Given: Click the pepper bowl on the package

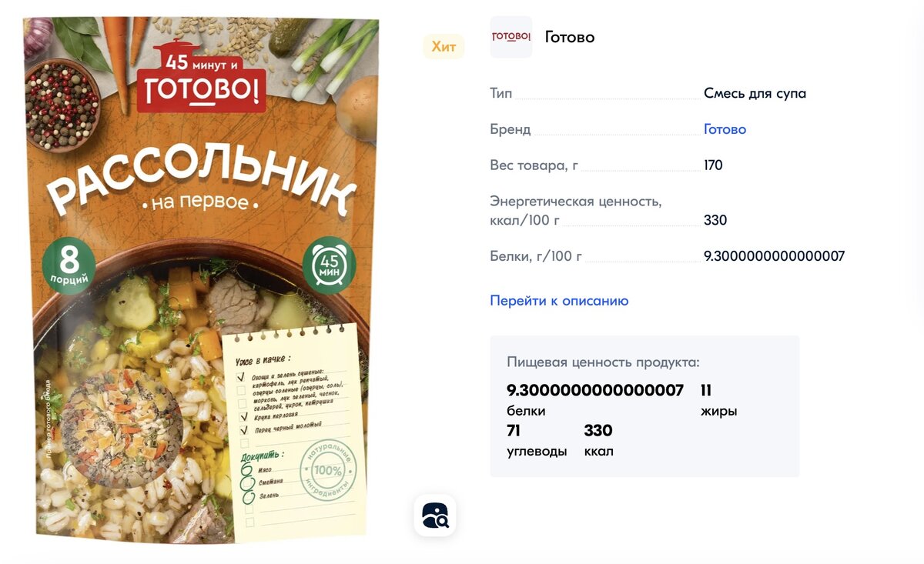Looking at the screenshot, I should click(62, 104).
